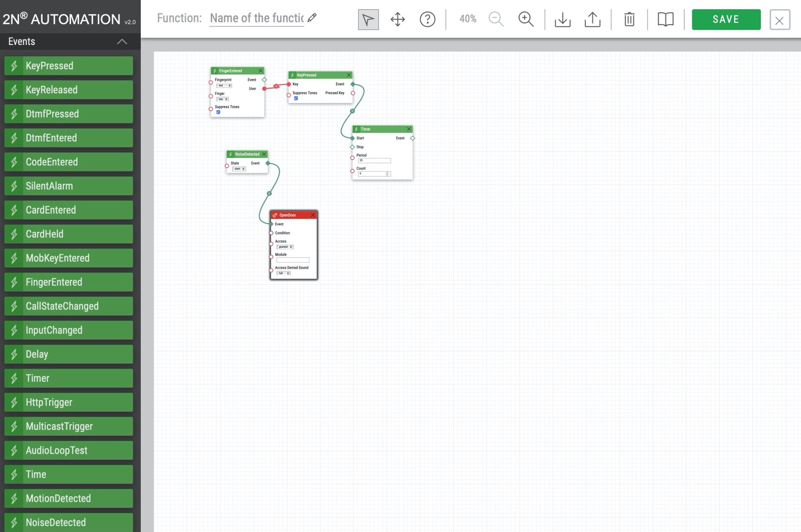Viewport: 801px width, 532px height.
Task: Select CallStateChanged event from list
Action: point(69,306)
